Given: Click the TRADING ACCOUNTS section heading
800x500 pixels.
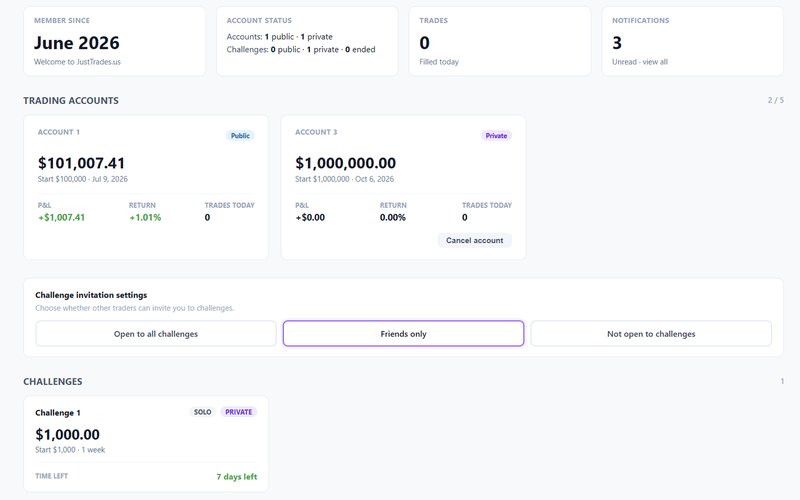Looking at the screenshot, I should [x=71, y=101].
